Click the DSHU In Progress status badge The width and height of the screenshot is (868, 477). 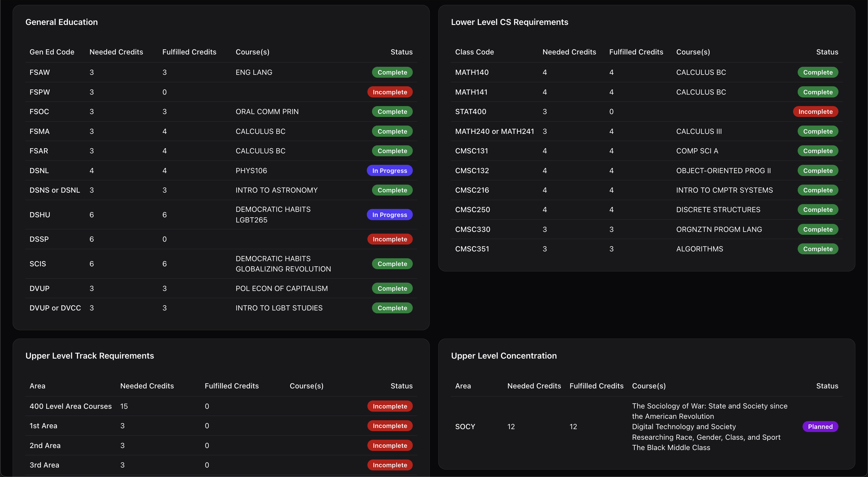coord(389,215)
